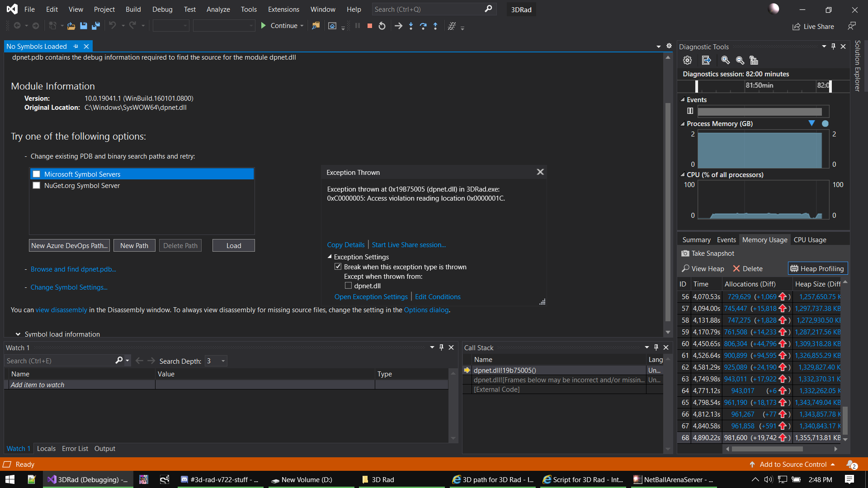Click the Reset View chart icon
Viewport: 868px width, 488px height.
754,60
